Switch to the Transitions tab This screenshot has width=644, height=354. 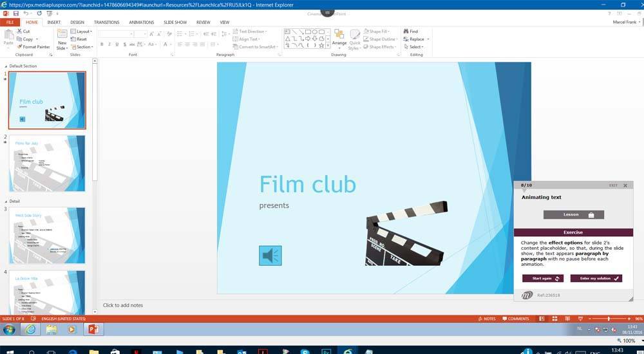tap(107, 22)
